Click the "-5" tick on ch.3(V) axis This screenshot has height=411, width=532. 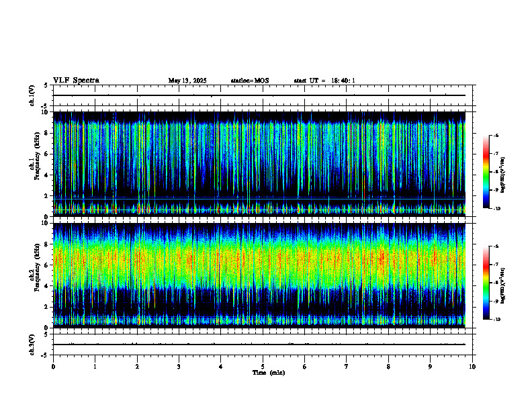45,355
